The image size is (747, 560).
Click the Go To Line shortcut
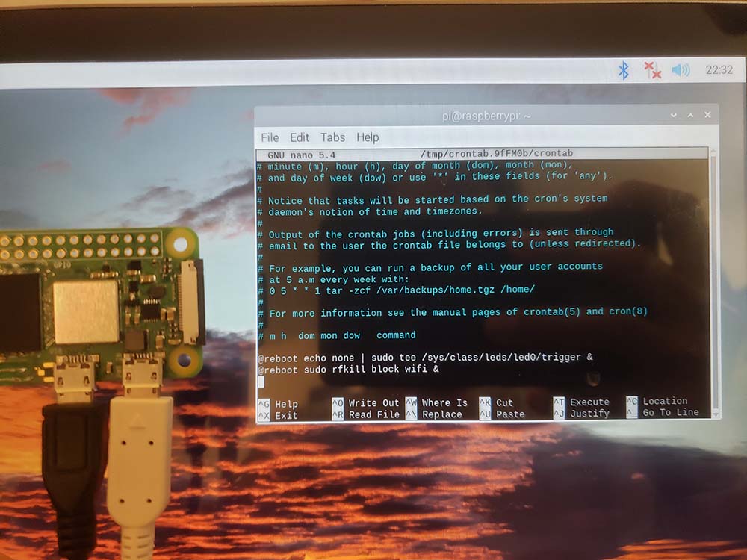click(663, 412)
